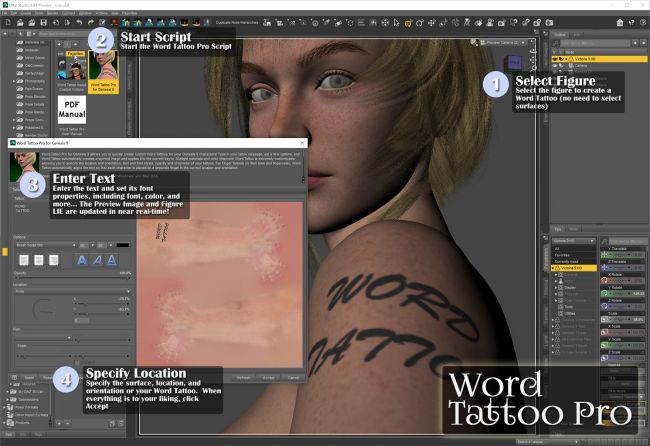
Task: Open the Brush Script font dropdown
Action: pos(60,244)
